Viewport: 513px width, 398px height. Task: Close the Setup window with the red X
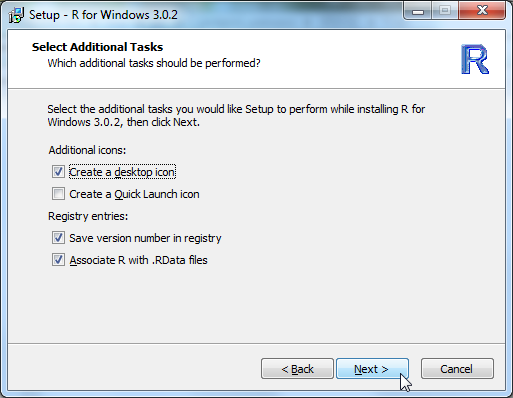[482, 11]
